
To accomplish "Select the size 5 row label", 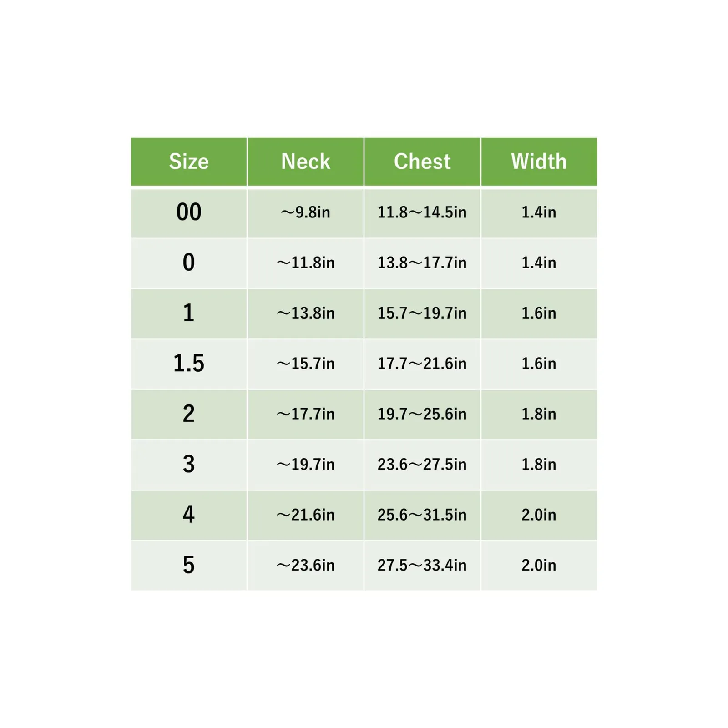I will pos(189,565).
